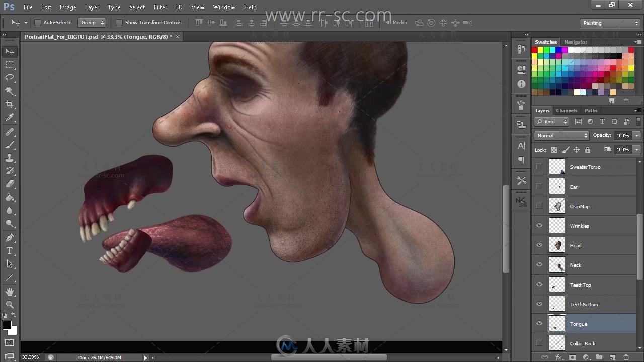Select the Rectangular Marquee tool
The width and height of the screenshot is (644, 362).
click(x=10, y=65)
